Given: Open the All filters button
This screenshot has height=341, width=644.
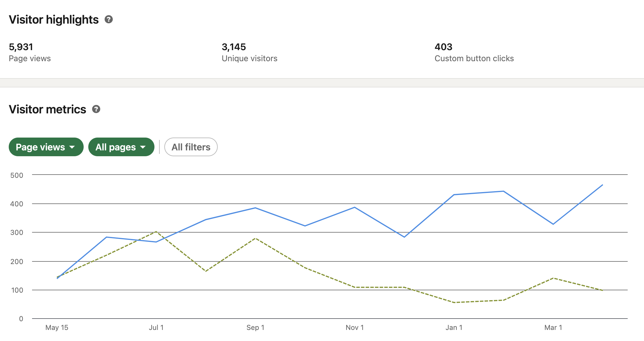Looking at the screenshot, I should coord(191,147).
